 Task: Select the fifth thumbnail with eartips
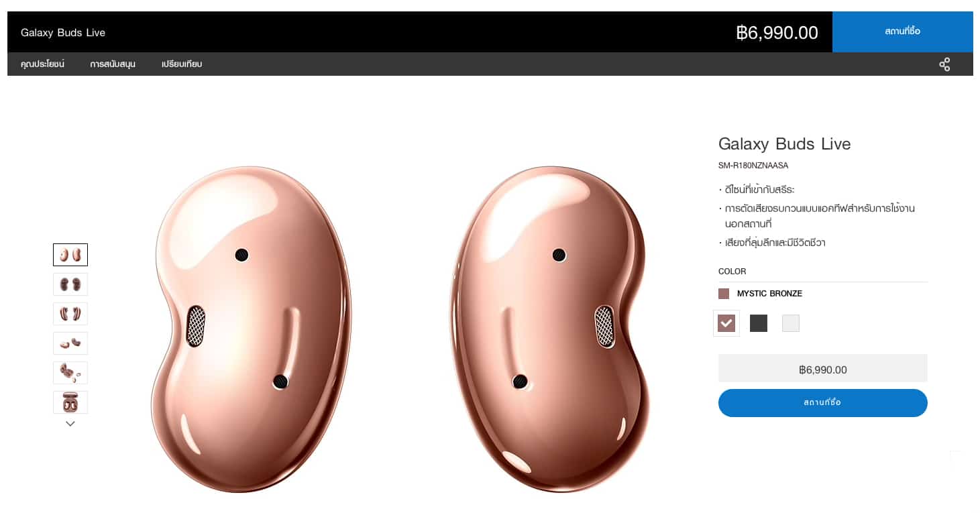tap(70, 373)
